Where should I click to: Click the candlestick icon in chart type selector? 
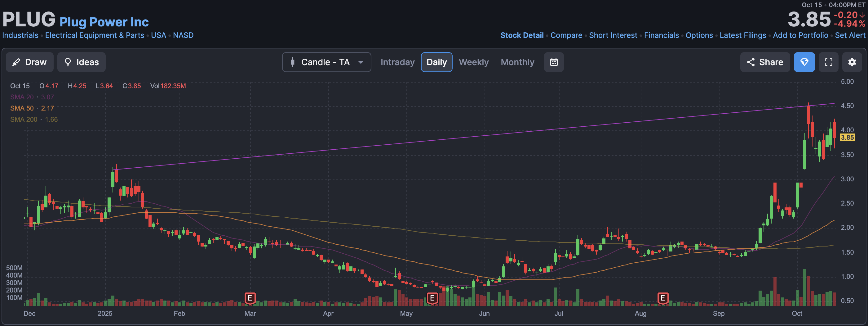(292, 62)
